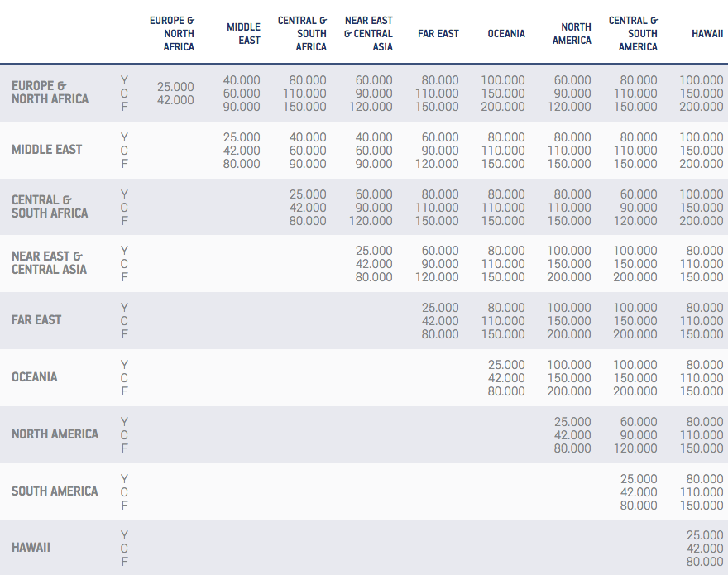Select the 200.000 value in Hawaii column, Europe row
728x575 pixels.
(701, 107)
